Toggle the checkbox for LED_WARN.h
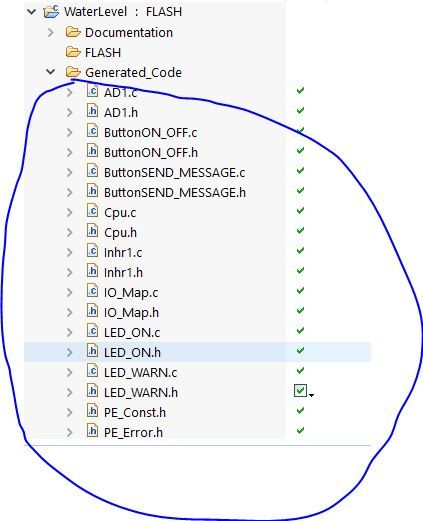 (300, 391)
